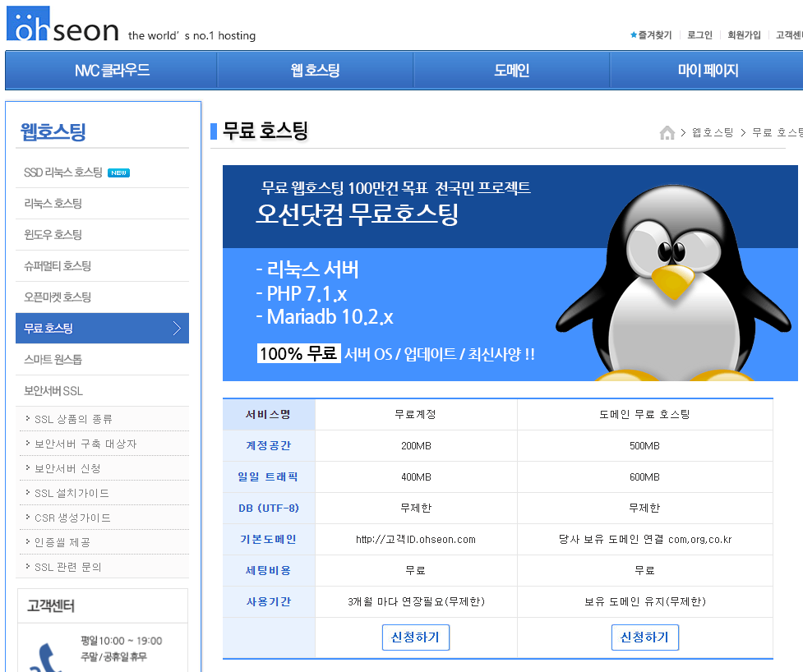Open SSL 관련 문의 submenu item

[x=67, y=567]
